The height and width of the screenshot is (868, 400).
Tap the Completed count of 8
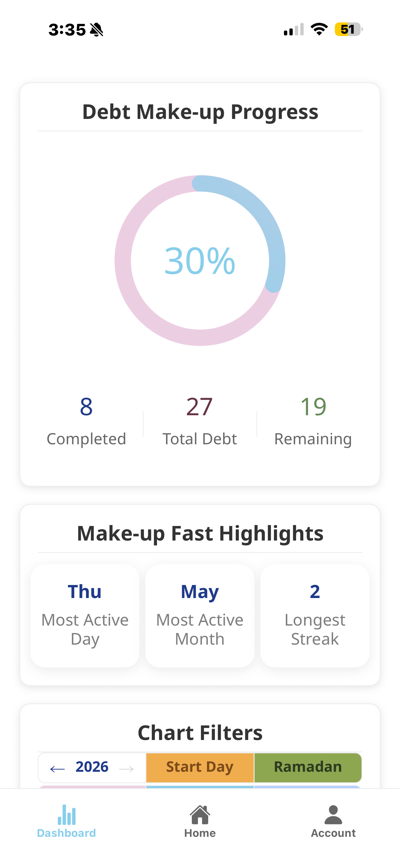[x=86, y=407]
